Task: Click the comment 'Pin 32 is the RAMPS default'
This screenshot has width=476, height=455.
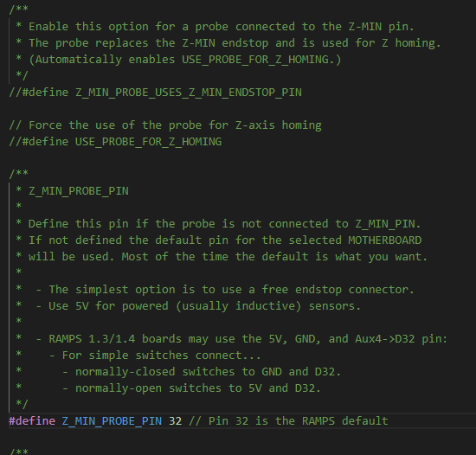Action: click(x=288, y=421)
